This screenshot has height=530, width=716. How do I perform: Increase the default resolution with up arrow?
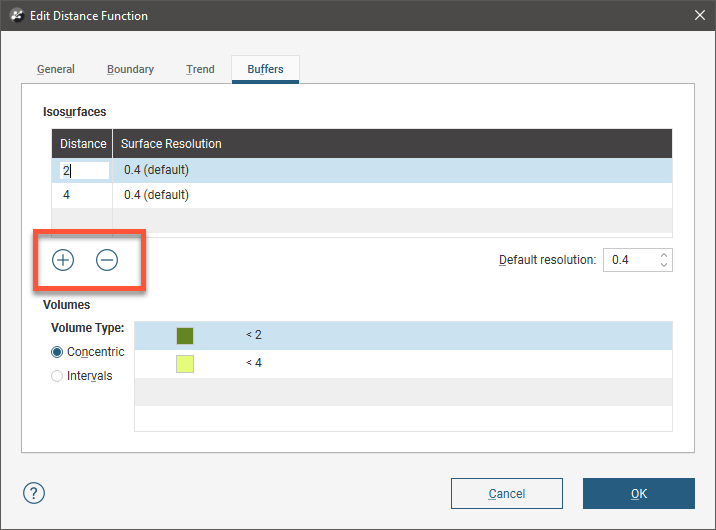[664, 254]
